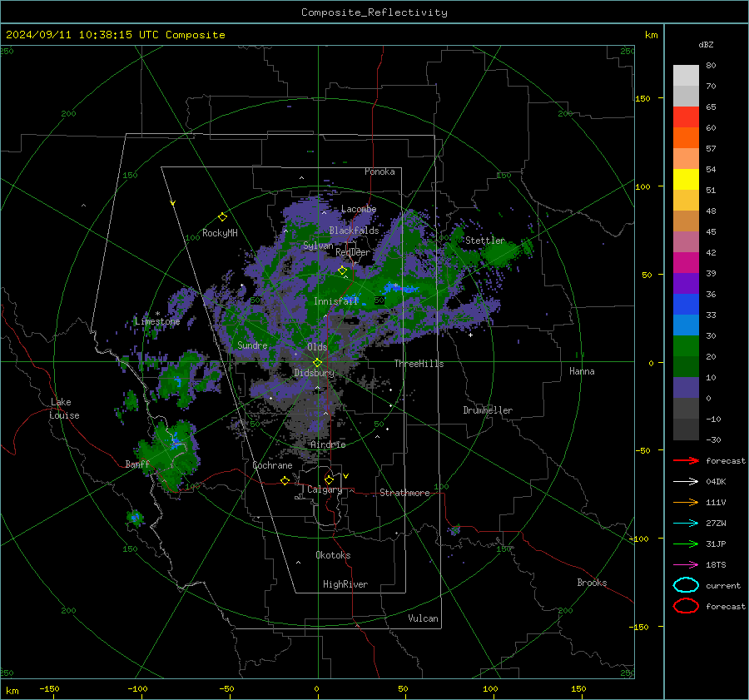Click the yellow diamond marker below RedDeer
This screenshot has height=700, width=749.
click(x=343, y=271)
